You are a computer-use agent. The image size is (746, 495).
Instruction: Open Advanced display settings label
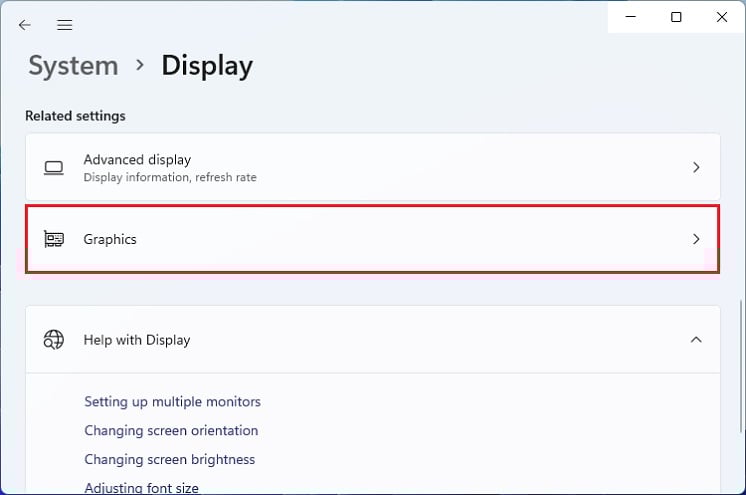137,159
